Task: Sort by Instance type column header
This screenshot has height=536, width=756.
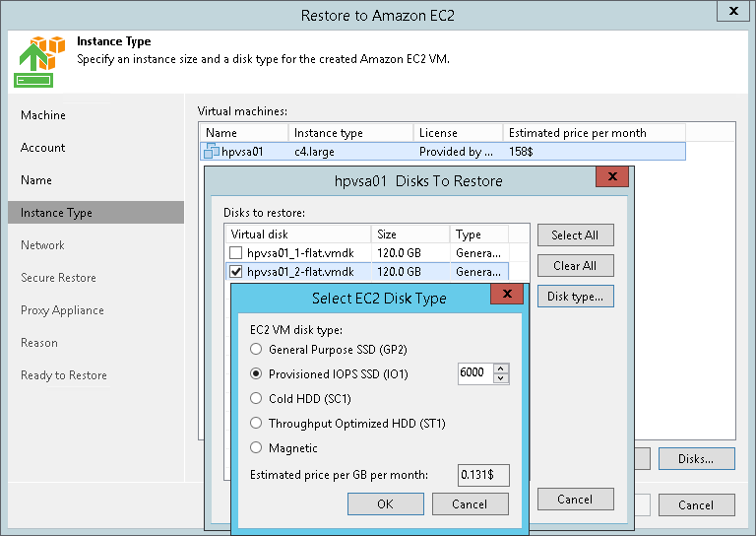Action: (x=350, y=133)
